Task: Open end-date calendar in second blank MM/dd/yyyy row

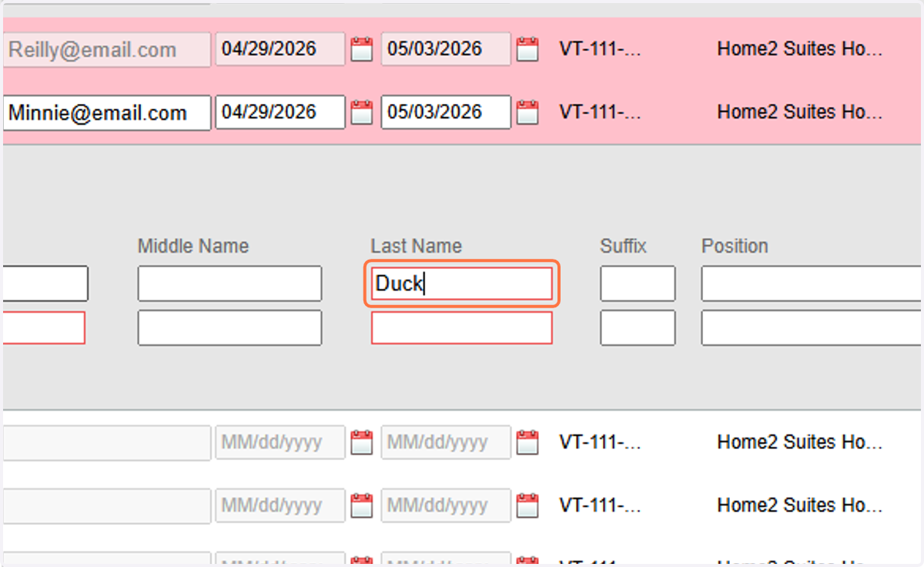Action: (x=527, y=505)
